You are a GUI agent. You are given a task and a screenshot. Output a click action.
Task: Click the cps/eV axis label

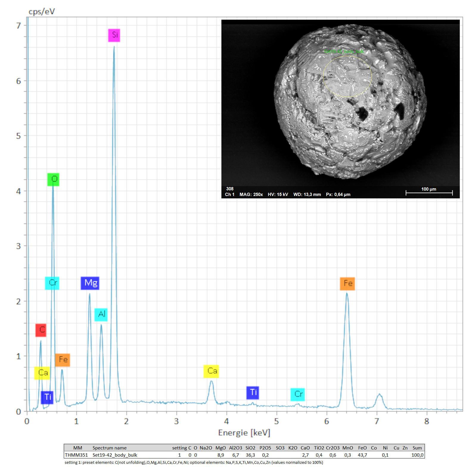point(41,12)
